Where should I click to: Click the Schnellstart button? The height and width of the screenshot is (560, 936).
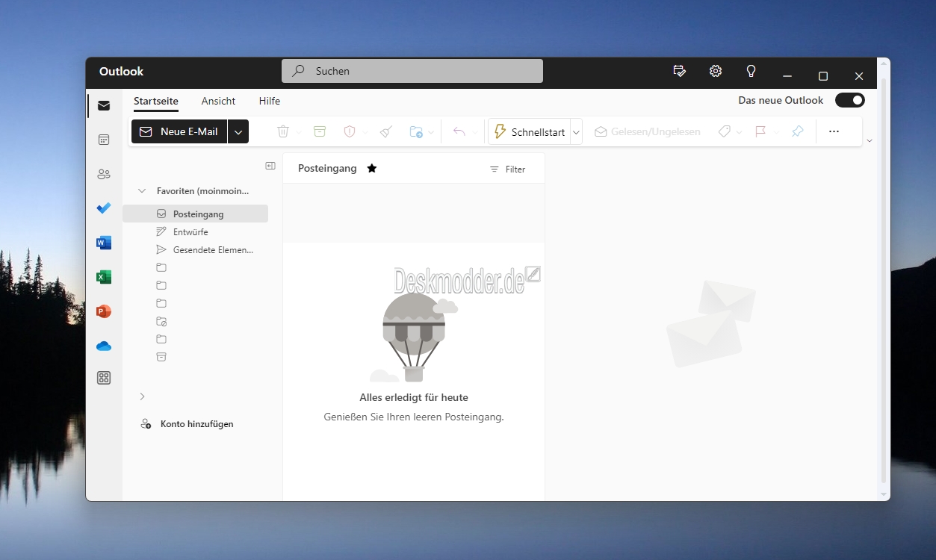(x=530, y=131)
